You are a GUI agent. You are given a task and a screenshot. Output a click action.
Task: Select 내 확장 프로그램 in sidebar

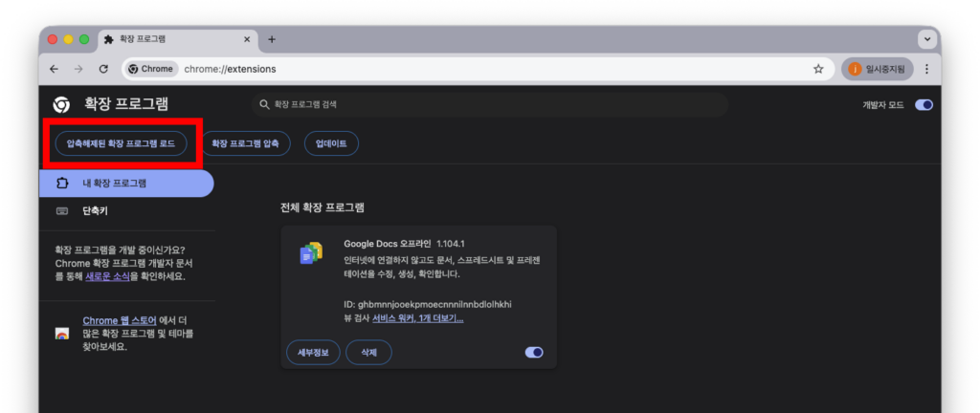point(124,183)
